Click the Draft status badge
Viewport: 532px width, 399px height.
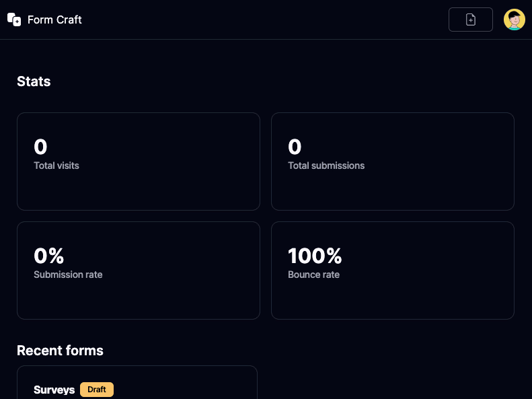coord(97,390)
